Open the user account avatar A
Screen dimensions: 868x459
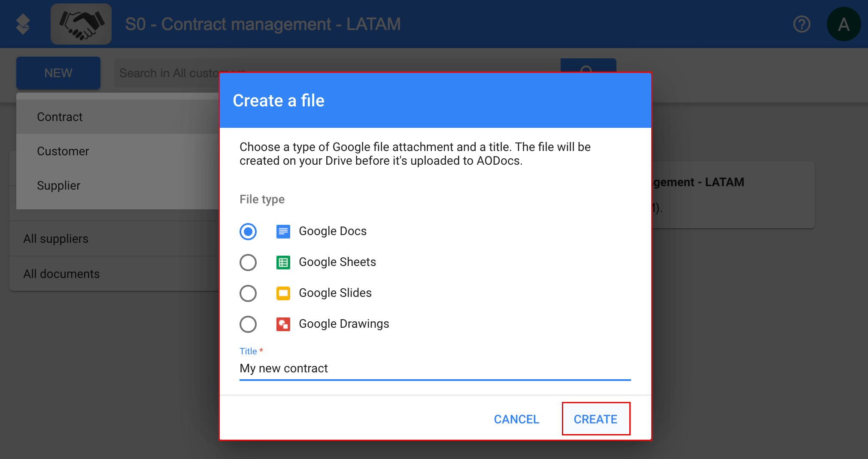coord(844,24)
